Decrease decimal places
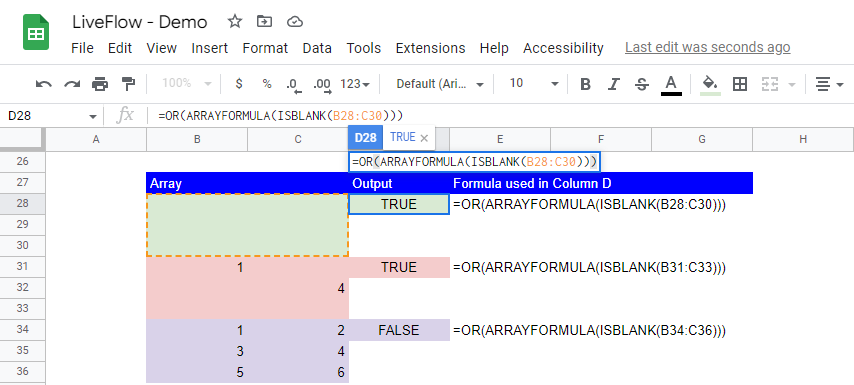This screenshot has height=385, width=854. point(293,84)
